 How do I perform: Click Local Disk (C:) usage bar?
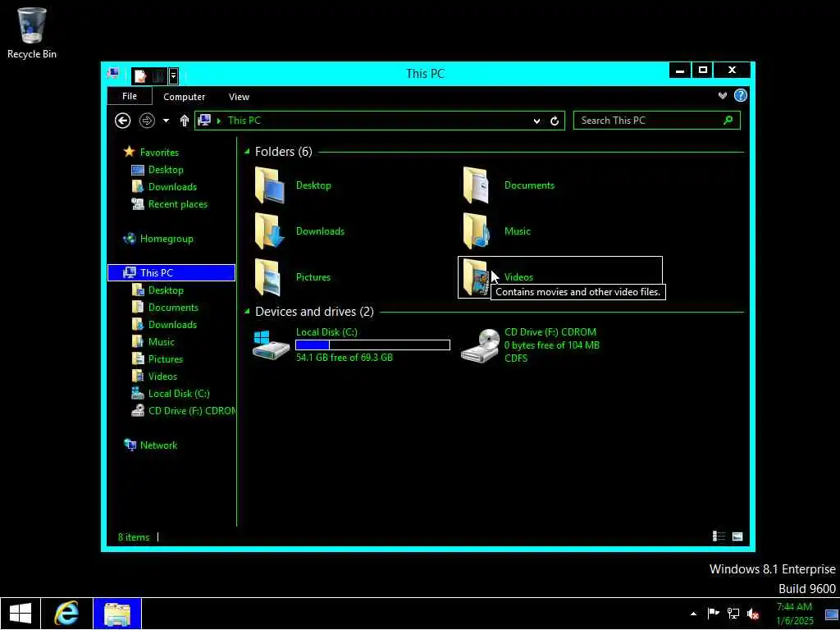[373, 345]
